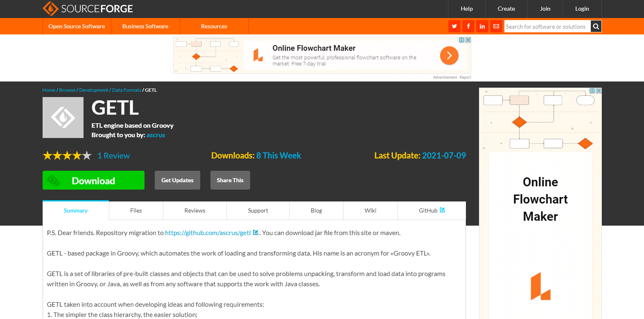
Task: Click the Lucidchart logo in sidebar ad
Action: tap(540, 286)
